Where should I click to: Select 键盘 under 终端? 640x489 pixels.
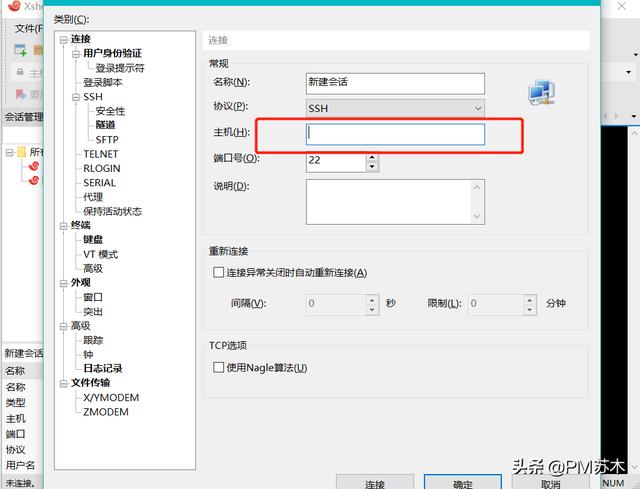pos(93,240)
